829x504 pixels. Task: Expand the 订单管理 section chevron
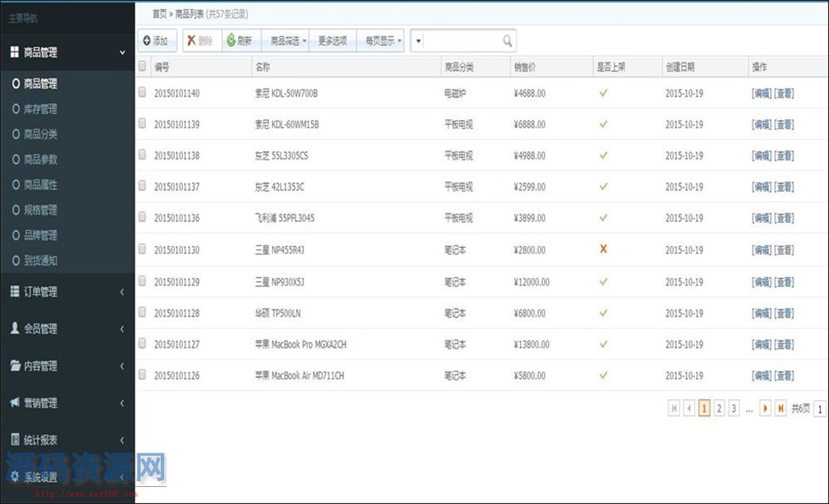click(x=122, y=291)
